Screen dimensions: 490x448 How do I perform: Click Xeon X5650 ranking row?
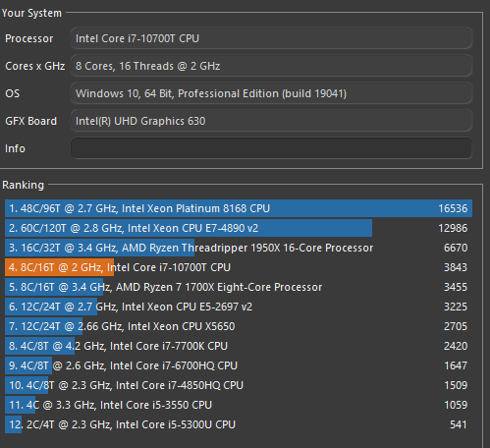point(239,326)
